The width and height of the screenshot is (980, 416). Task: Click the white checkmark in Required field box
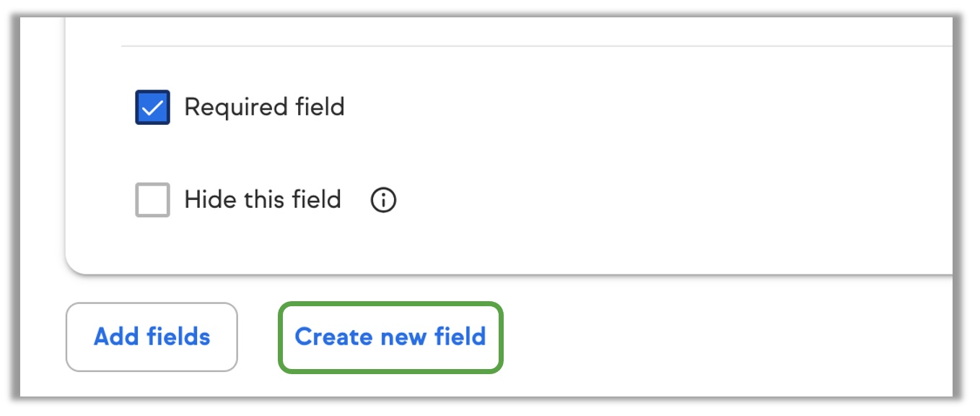tap(152, 108)
